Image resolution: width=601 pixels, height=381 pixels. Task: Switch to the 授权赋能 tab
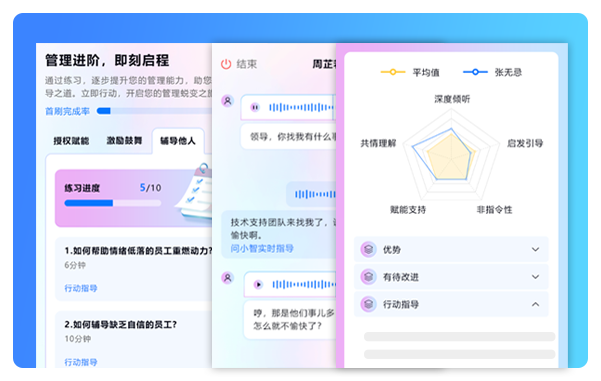(x=71, y=141)
